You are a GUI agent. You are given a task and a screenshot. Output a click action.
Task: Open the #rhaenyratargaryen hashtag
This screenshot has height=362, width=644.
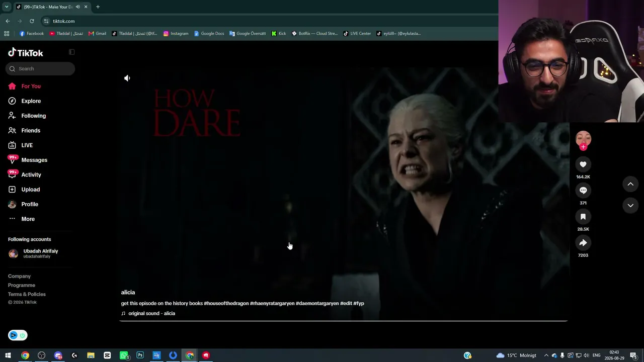tap(272, 304)
